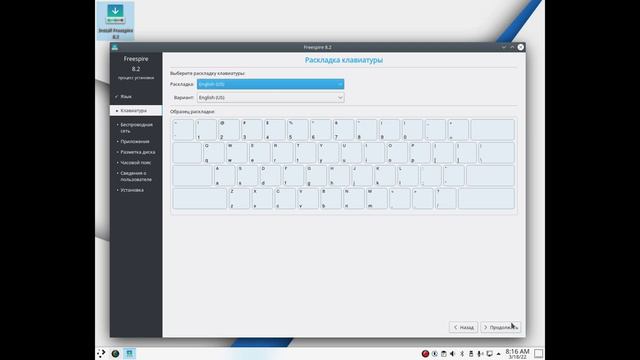The height and width of the screenshot is (360, 640).
Task: Open the Вариант dropdown
Action: [270, 98]
